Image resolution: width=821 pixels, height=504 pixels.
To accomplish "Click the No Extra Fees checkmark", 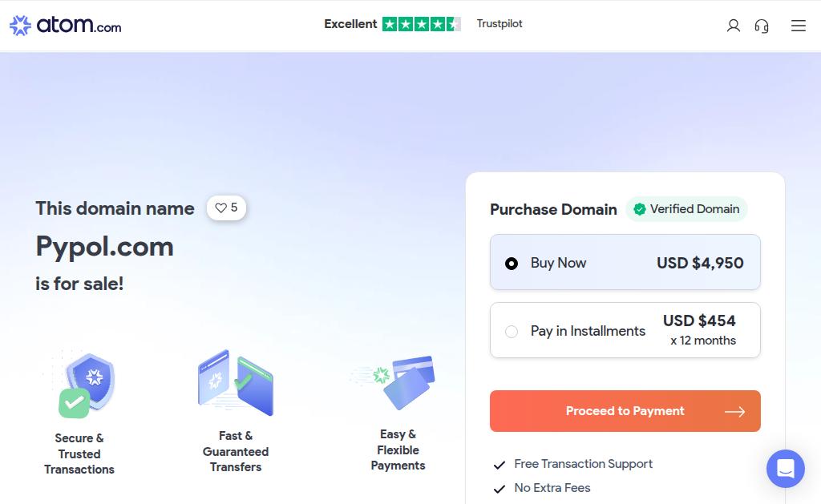I will [x=499, y=489].
